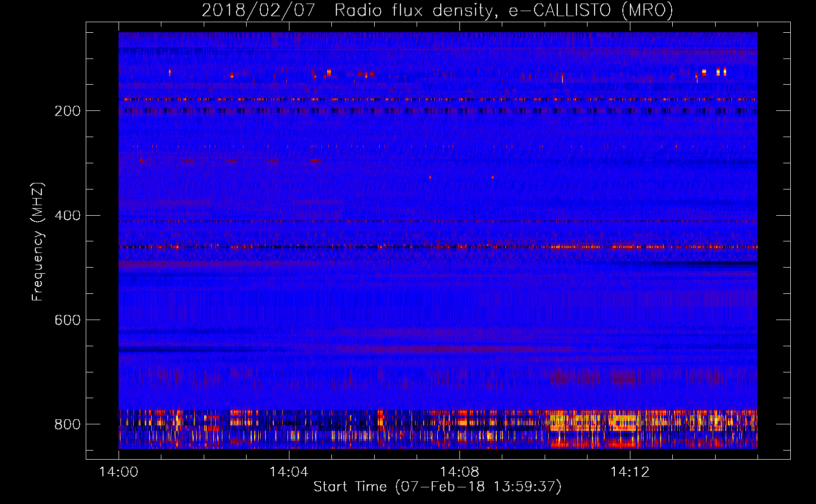Click the "Frequency (MHZ)" axis label
Screen dimensions: 816x504
(38, 241)
